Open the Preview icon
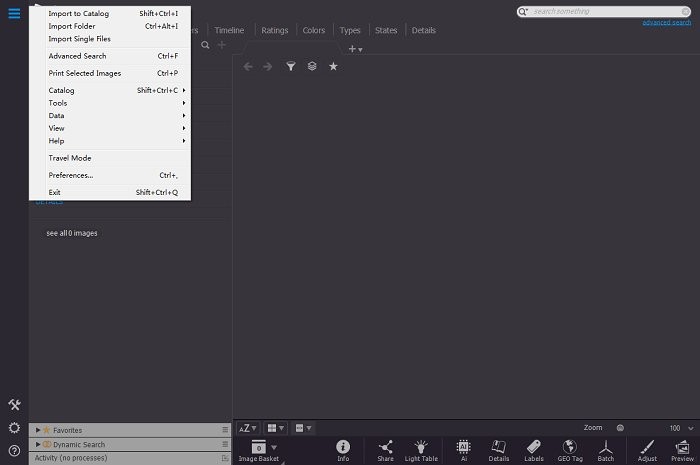The width and height of the screenshot is (700, 465). (683, 450)
